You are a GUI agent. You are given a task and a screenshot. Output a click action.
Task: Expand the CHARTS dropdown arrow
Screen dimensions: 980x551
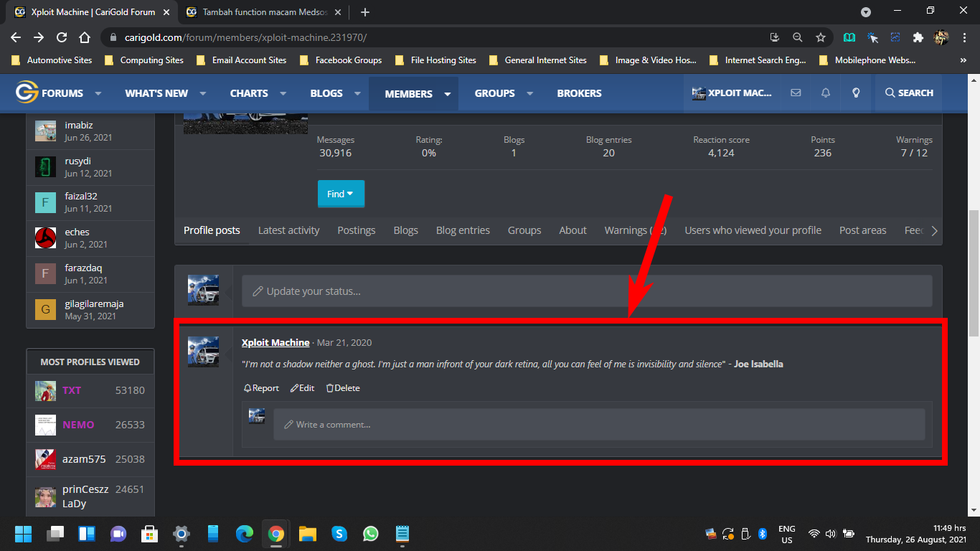(283, 93)
